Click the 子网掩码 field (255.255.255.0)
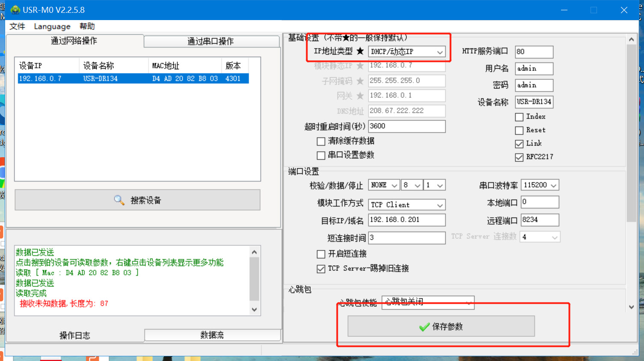Image resolution: width=644 pixels, height=361 pixels. 407,80
